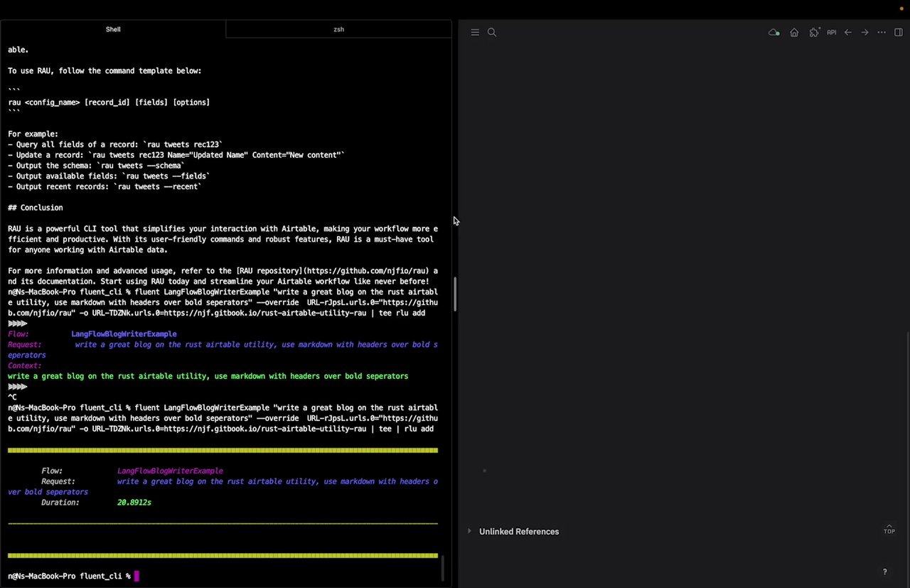The width and height of the screenshot is (910, 588).
Task: Click the magenta LangFlowBlogWriterExample flow name
Action: tap(170, 471)
